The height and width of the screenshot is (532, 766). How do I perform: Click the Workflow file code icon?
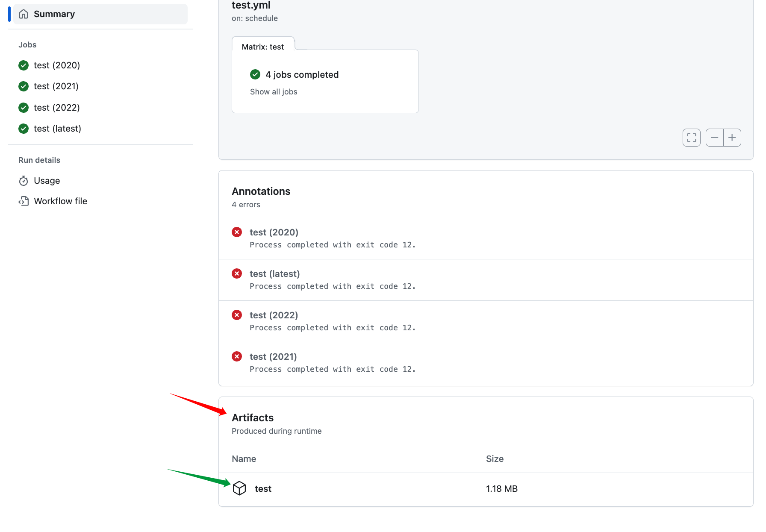point(24,201)
